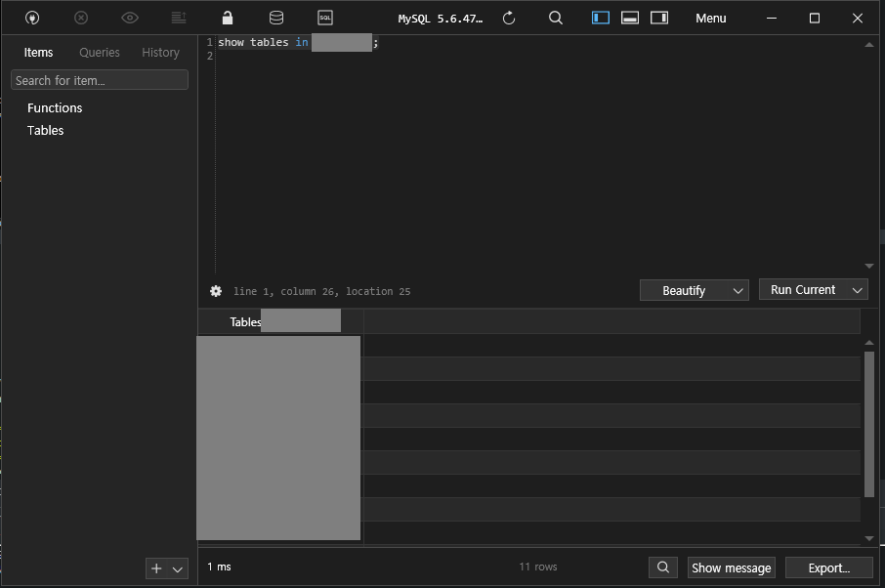Switch to the Queries tab
885x588 pixels.
pyautogui.click(x=99, y=52)
